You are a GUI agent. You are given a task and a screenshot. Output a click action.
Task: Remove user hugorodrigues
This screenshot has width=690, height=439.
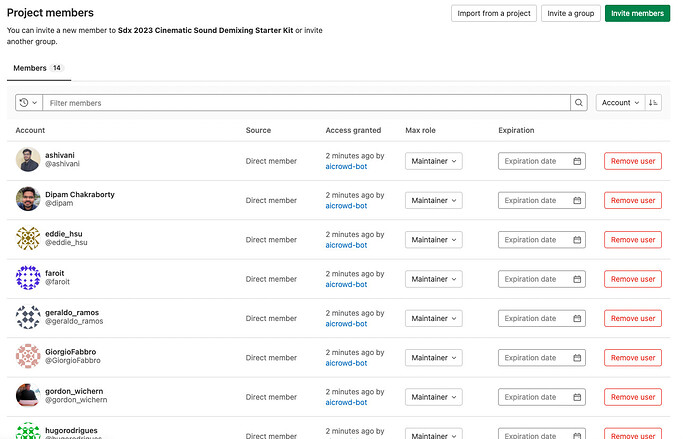633,434
